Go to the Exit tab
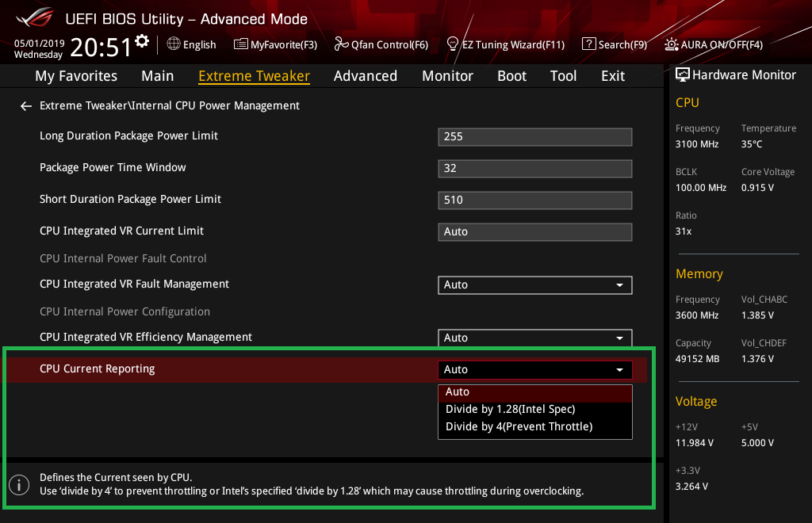 click(x=613, y=76)
